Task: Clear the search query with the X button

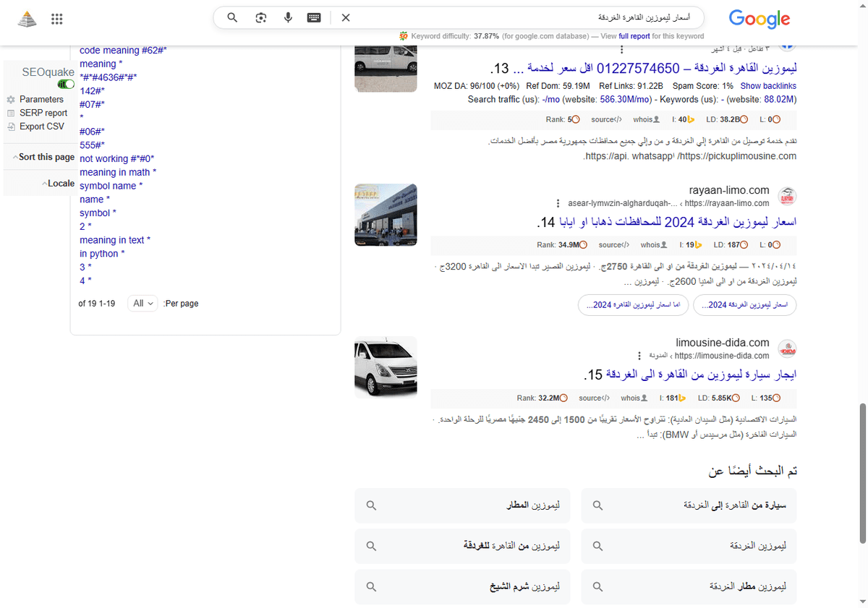Action: (x=346, y=17)
